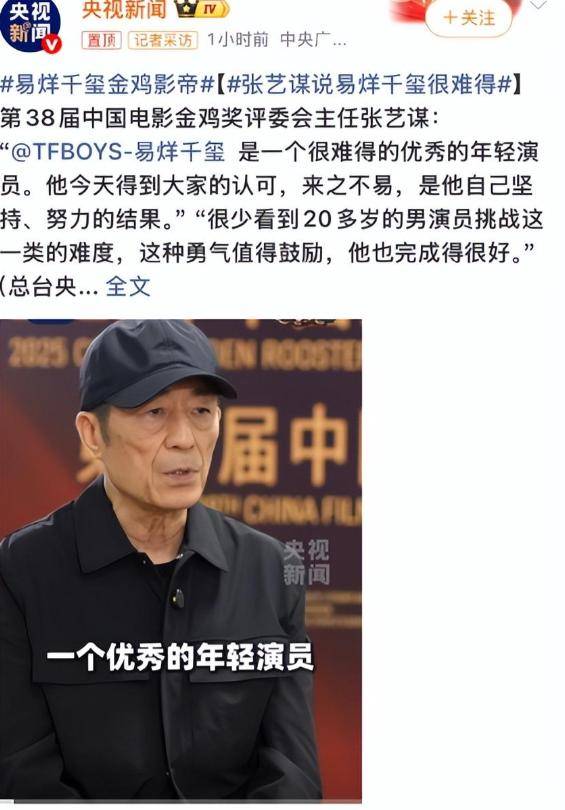
Task: Follow the account with +关注 button
Action: (x=468, y=18)
